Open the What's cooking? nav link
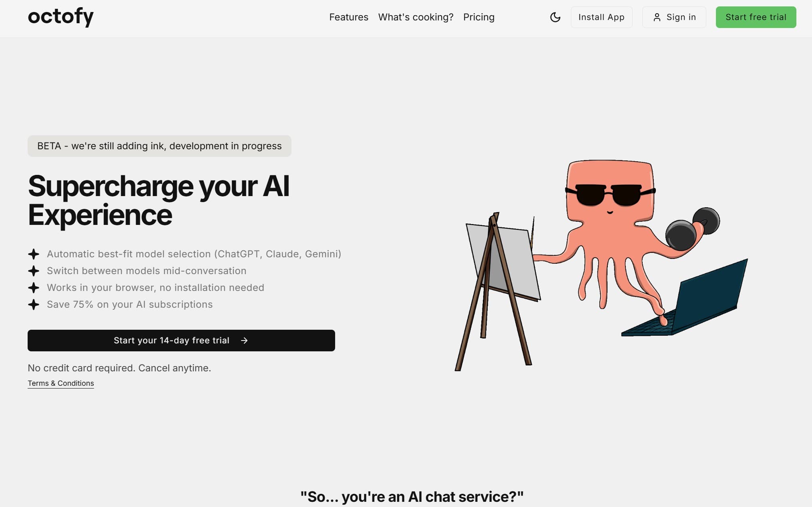Screen dimensions: 812x507 (x=416, y=17)
